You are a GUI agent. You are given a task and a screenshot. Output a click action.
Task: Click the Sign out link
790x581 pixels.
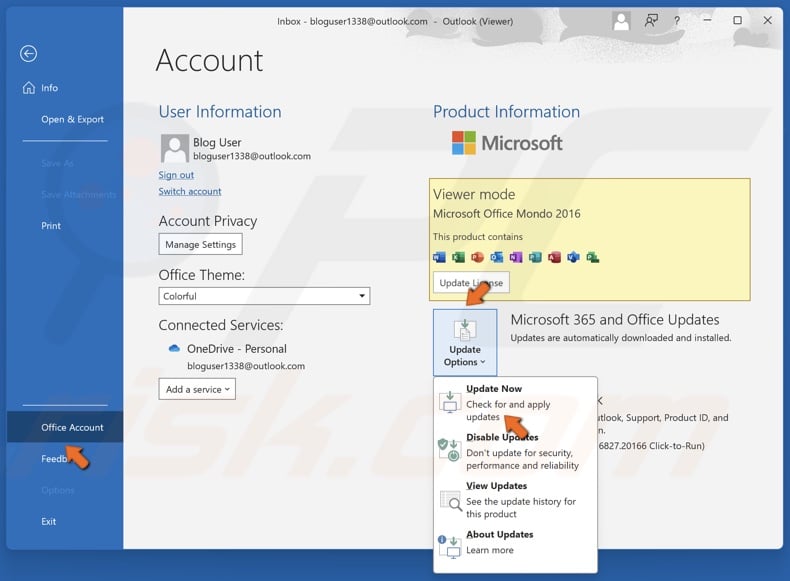[176, 175]
